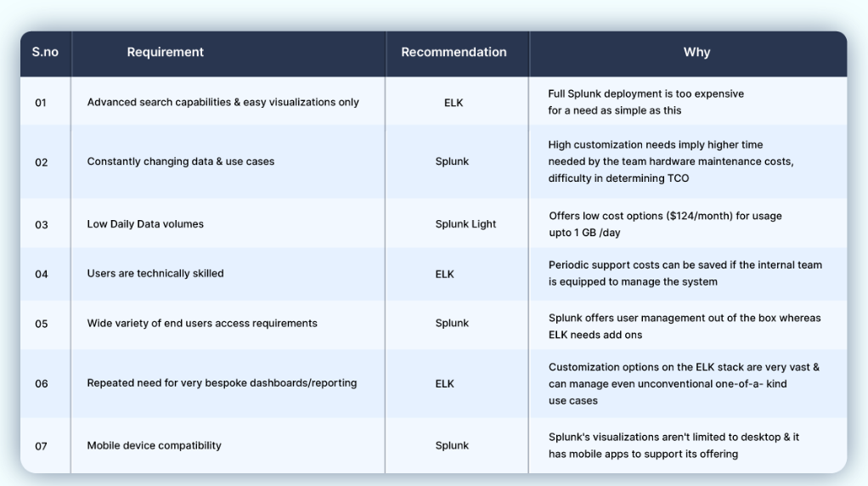Click the S.no column header
Image resolution: width=868 pixels, height=486 pixels.
[x=45, y=53]
